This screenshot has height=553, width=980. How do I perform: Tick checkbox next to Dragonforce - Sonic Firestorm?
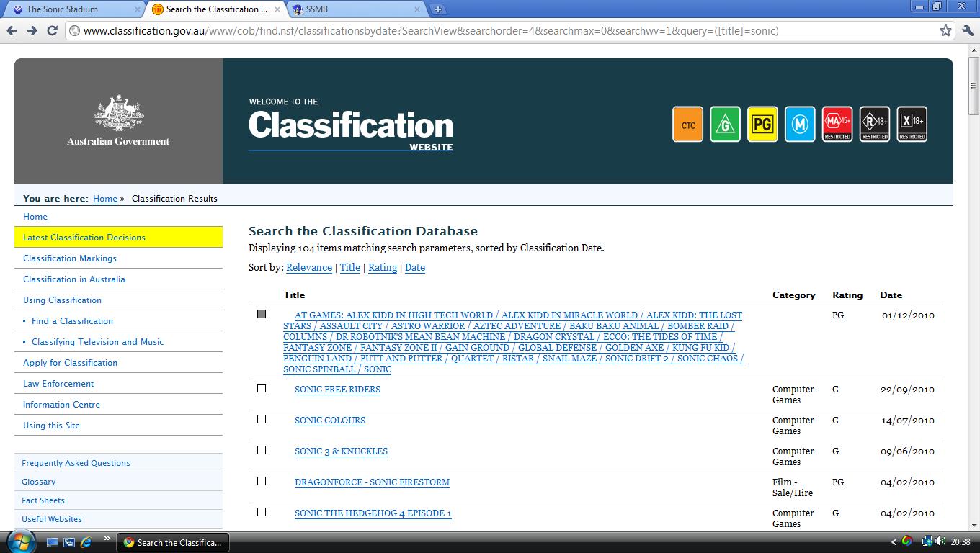[262, 481]
